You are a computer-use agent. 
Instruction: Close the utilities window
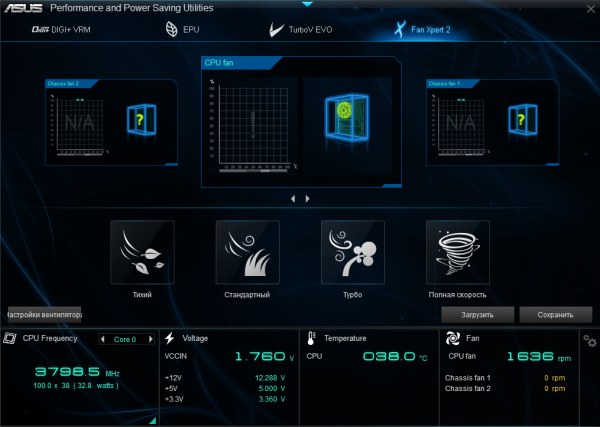pyautogui.click(x=591, y=9)
